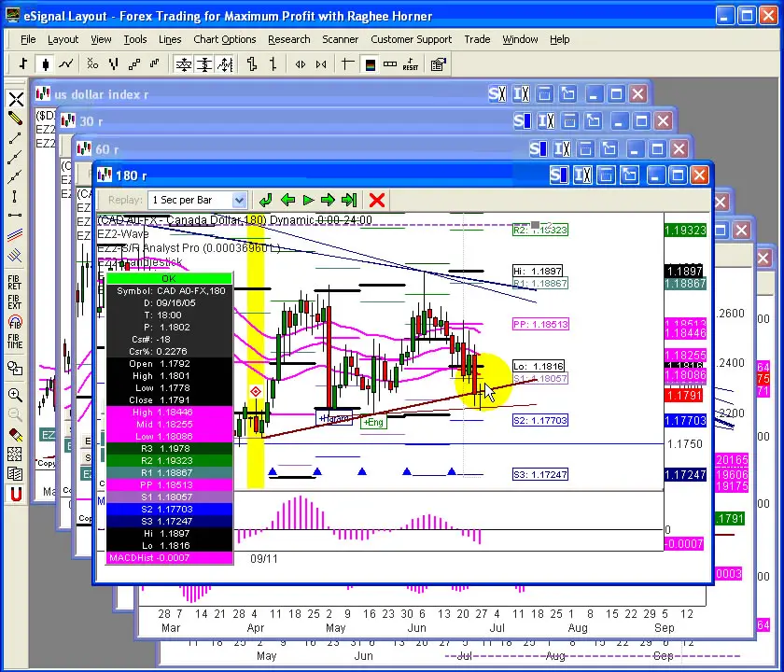Jump replay to the end
This screenshot has height=672, width=784.
[x=349, y=201]
